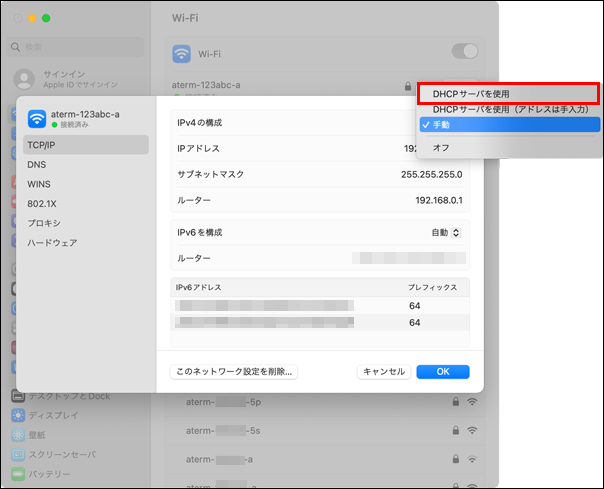Click このネットワーク設定を削除 button

233,371
